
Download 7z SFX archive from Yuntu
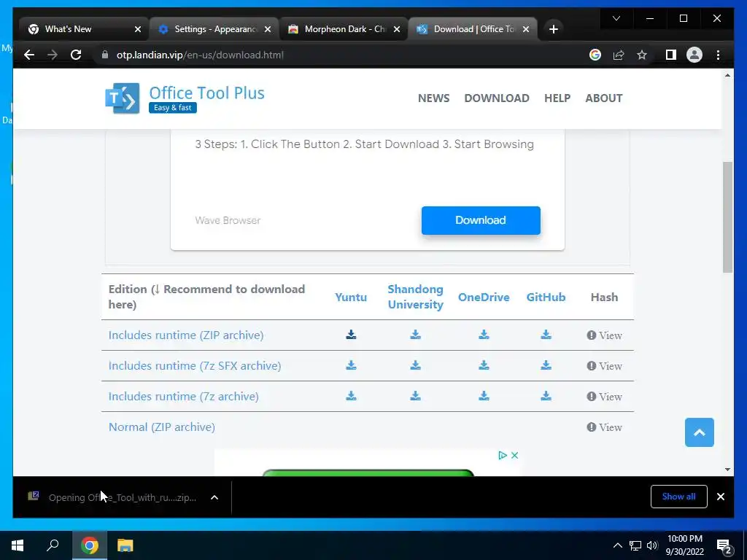point(351,365)
